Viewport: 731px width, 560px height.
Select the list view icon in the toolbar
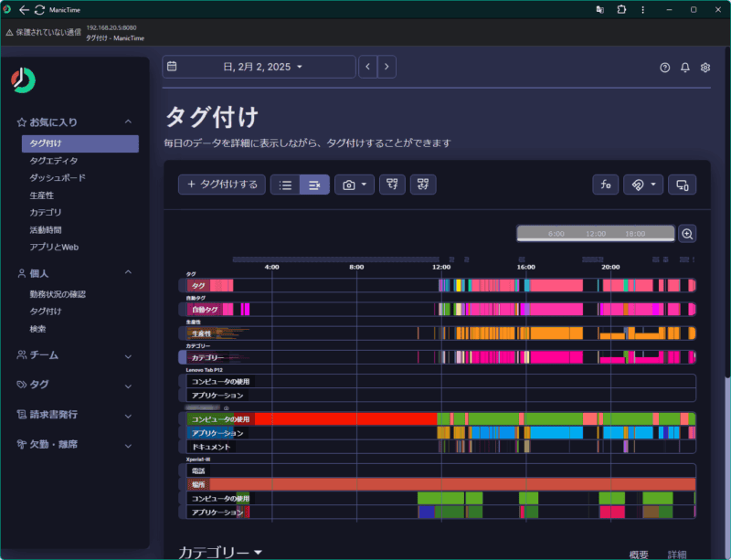click(284, 185)
